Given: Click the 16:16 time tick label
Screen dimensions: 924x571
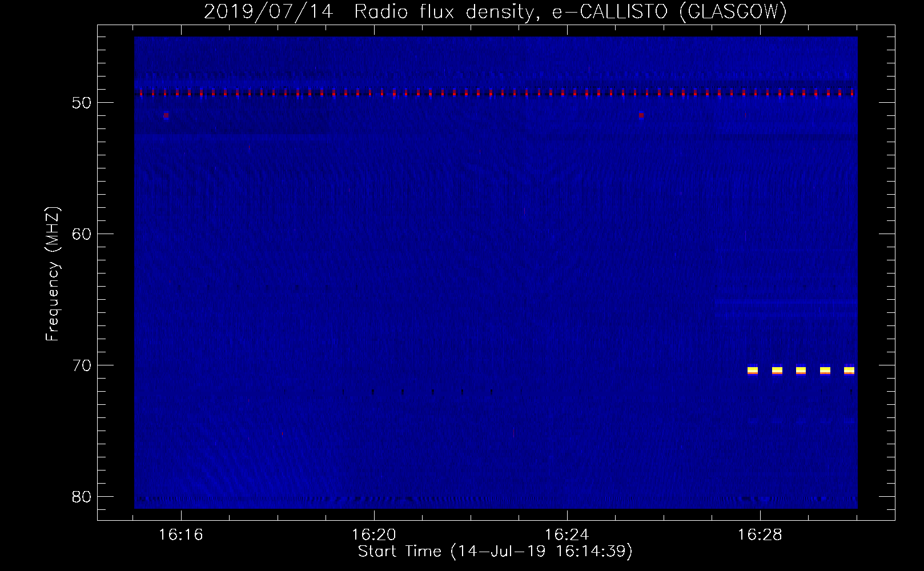Looking at the screenshot, I should (181, 535).
